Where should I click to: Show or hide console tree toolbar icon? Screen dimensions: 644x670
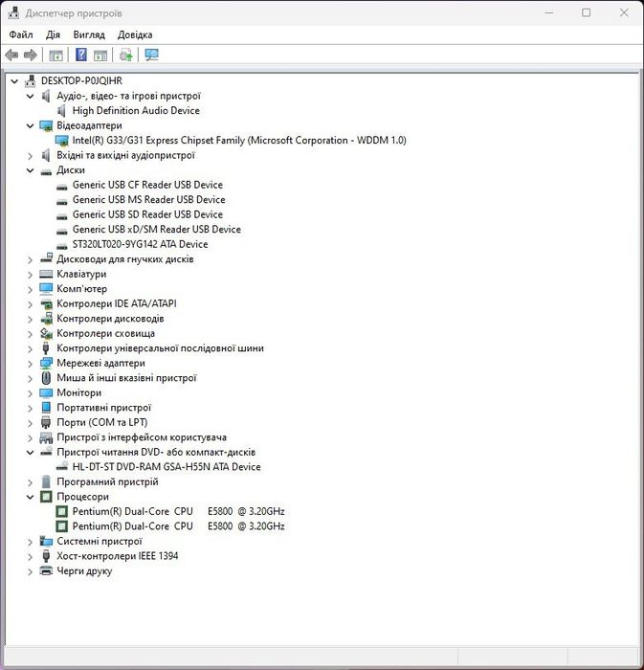pos(56,56)
